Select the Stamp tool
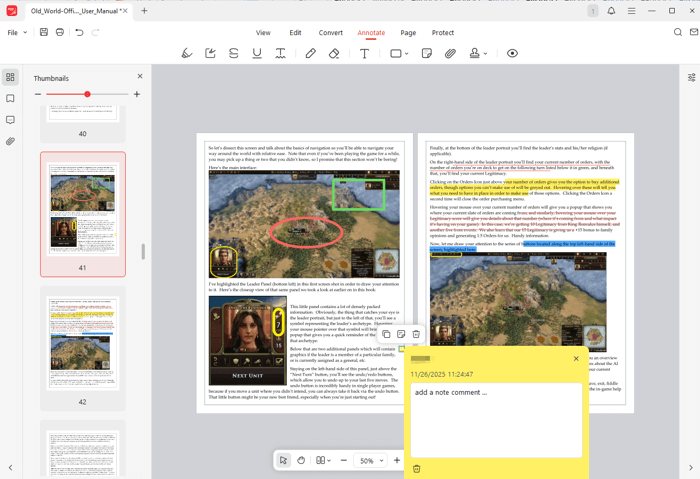Viewport: 700px width, 479px height. pyautogui.click(x=475, y=54)
